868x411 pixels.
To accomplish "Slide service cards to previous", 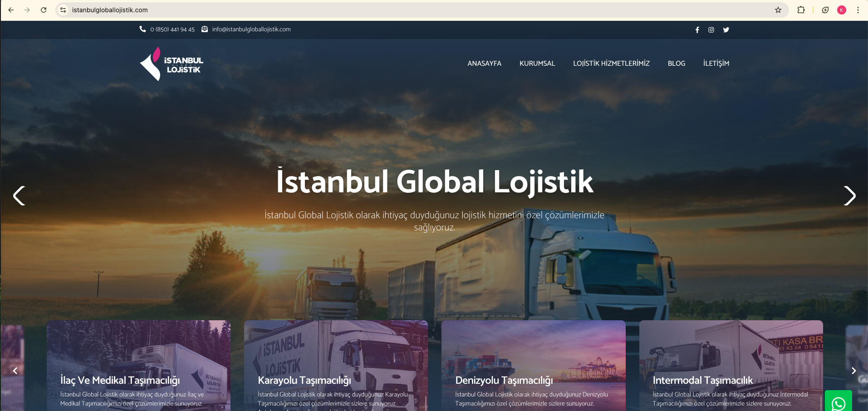I will coord(15,371).
